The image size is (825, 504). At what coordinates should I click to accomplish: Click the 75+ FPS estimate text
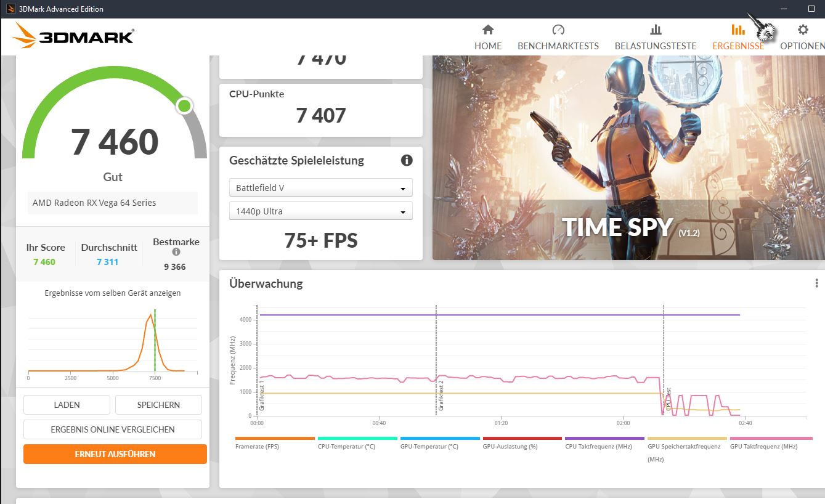pos(321,240)
